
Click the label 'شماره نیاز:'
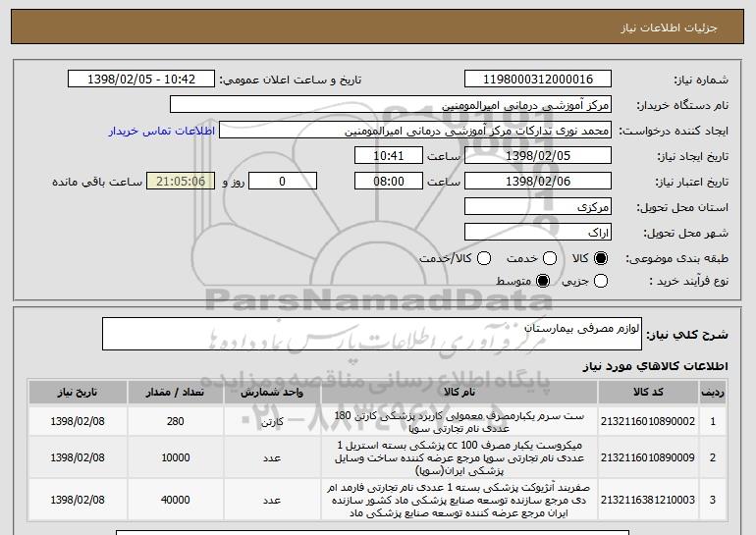pos(701,80)
